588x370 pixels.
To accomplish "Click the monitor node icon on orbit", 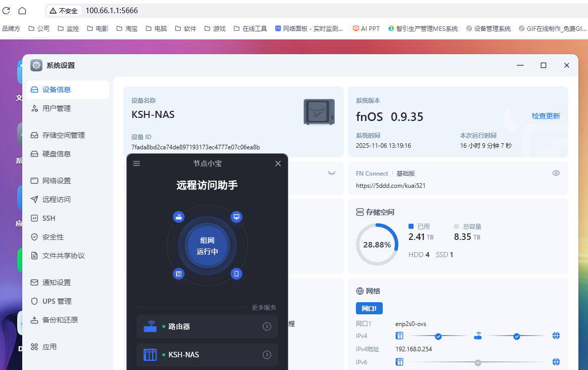I will click(236, 217).
